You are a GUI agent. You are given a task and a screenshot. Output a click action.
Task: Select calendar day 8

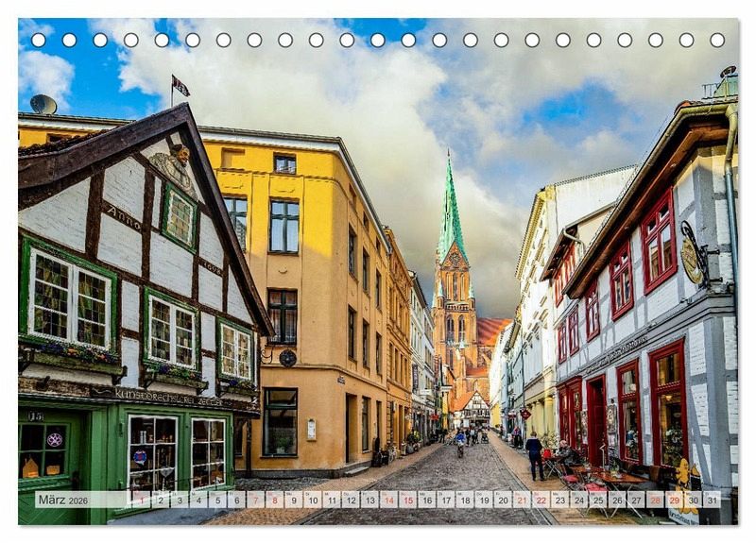click(275, 500)
